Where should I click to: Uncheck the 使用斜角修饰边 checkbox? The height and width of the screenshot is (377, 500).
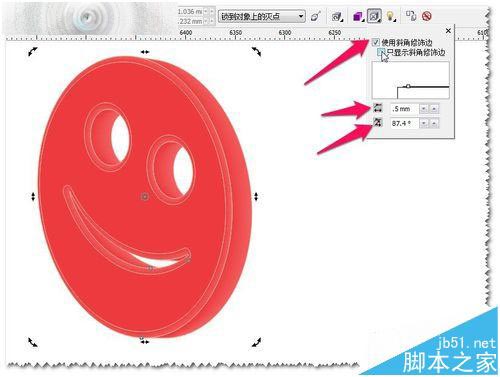click(x=376, y=42)
